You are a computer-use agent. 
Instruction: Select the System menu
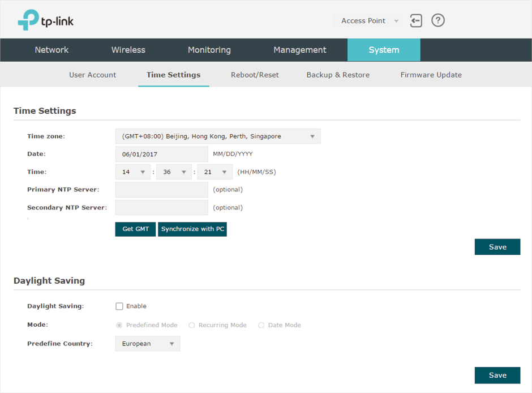(384, 50)
